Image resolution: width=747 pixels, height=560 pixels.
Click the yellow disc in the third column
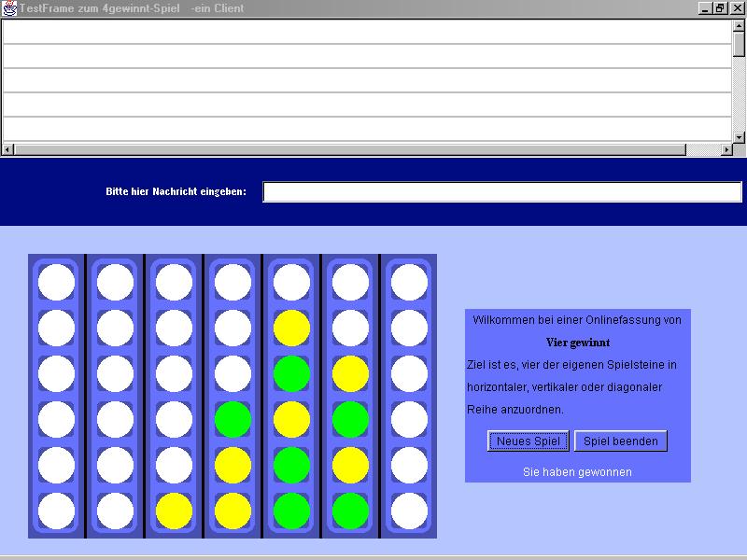click(x=174, y=511)
